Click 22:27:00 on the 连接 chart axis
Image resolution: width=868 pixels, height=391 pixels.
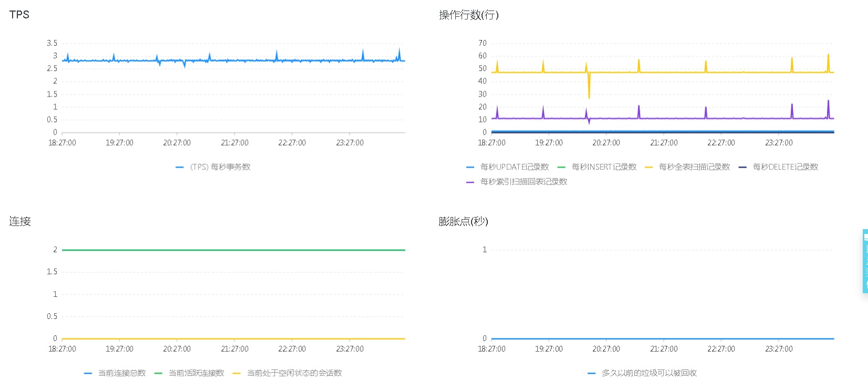point(292,349)
